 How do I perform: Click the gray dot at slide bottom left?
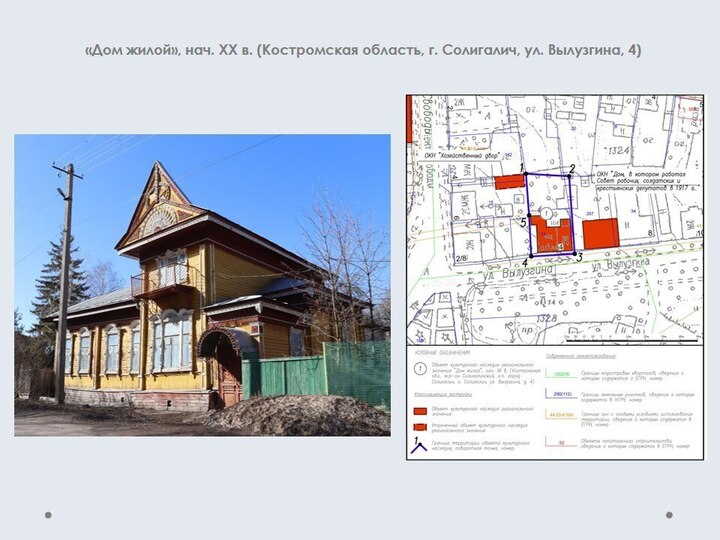[48, 515]
